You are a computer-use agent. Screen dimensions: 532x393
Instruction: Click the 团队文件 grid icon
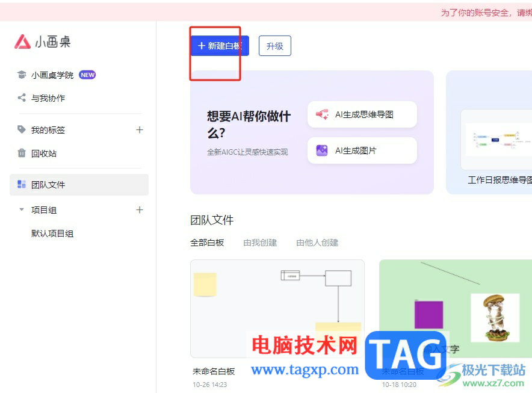point(22,184)
